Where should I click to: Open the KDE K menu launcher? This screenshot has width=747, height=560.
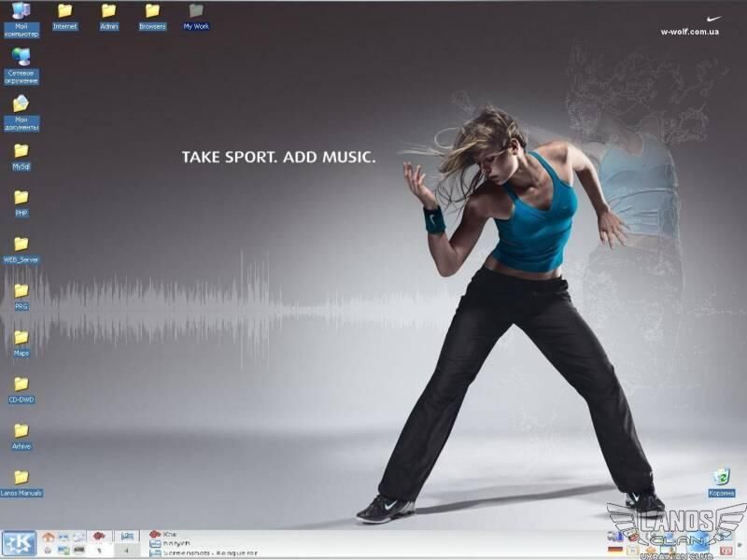[19, 544]
